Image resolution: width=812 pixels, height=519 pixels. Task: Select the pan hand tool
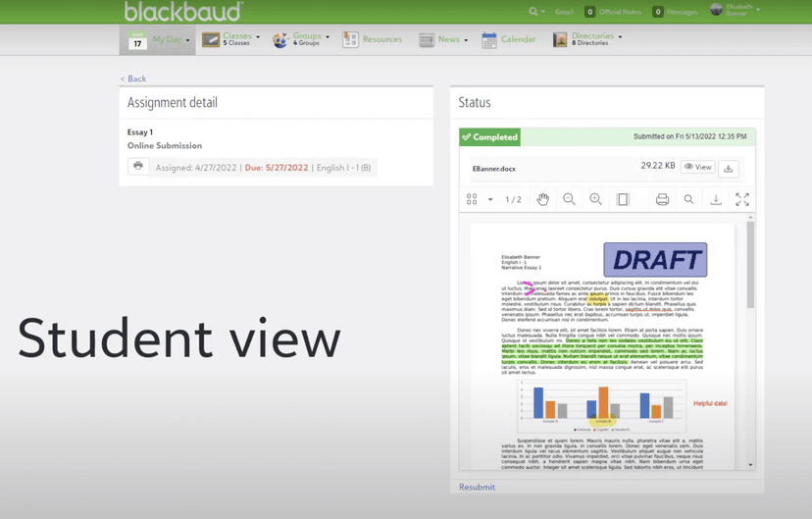542,199
